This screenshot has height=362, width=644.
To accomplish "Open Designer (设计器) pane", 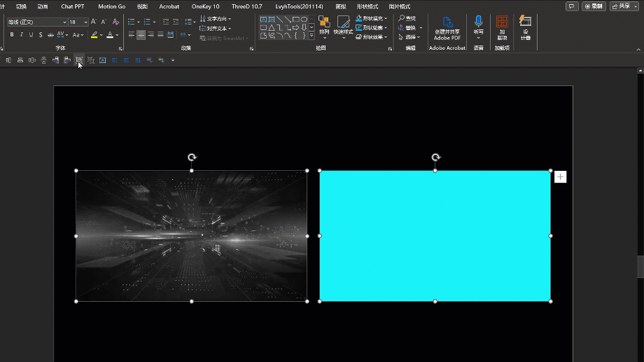I will coord(525,28).
